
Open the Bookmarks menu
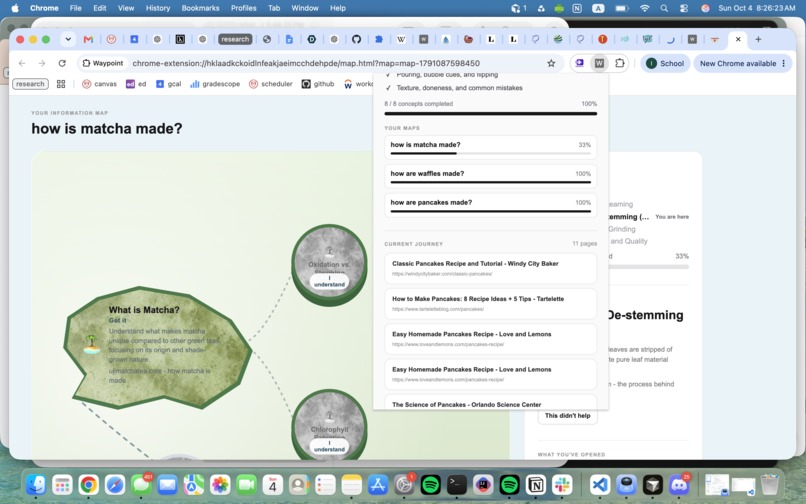(x=200, y=8)
